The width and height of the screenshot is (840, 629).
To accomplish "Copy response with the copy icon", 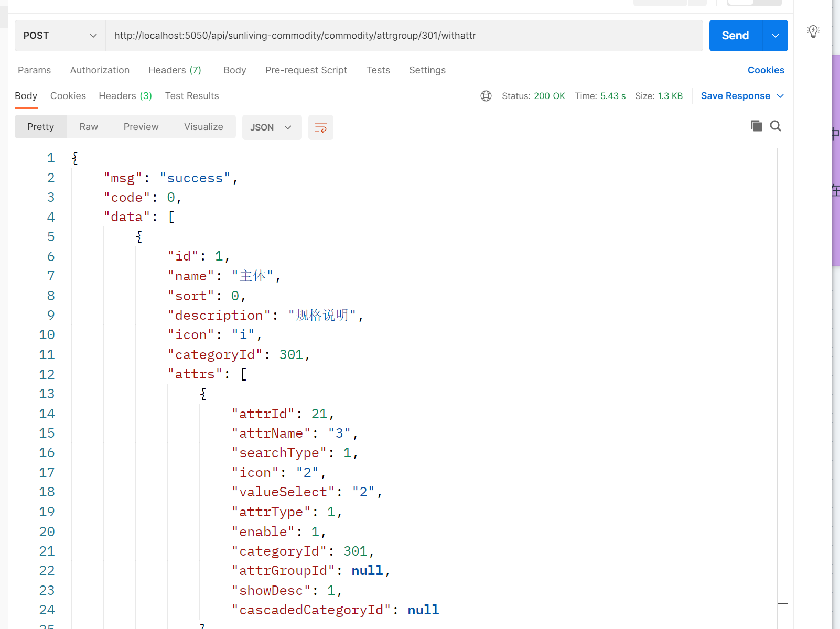I will pos(756,126).
